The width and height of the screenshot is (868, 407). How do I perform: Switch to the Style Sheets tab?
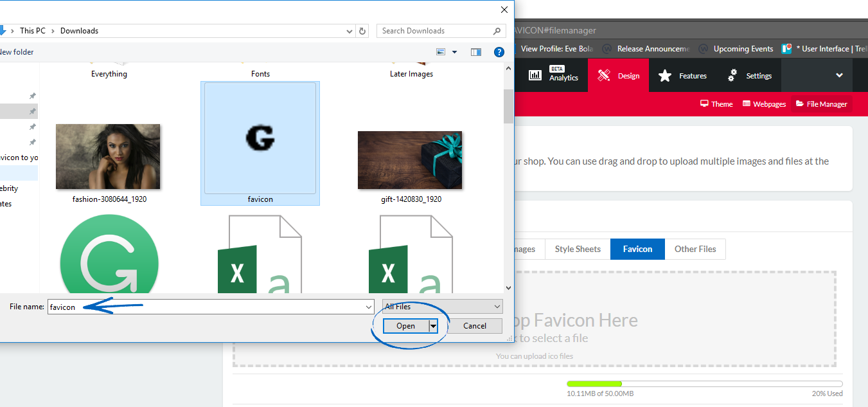(x=576, y=249)
